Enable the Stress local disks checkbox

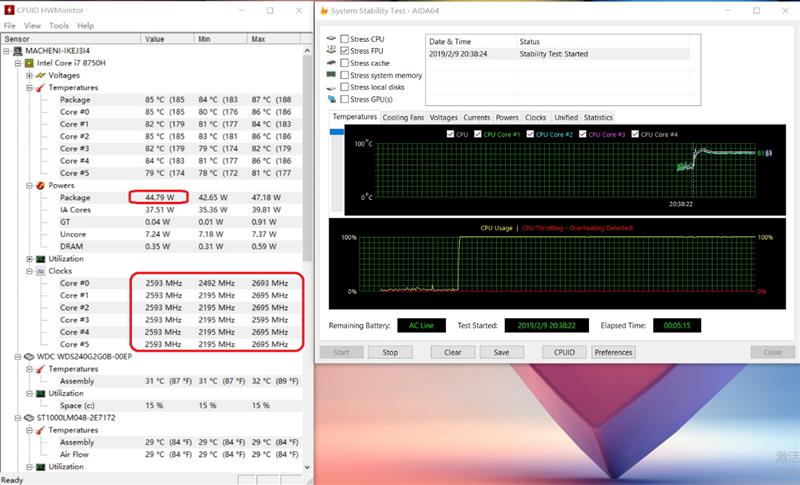point(344,87)
